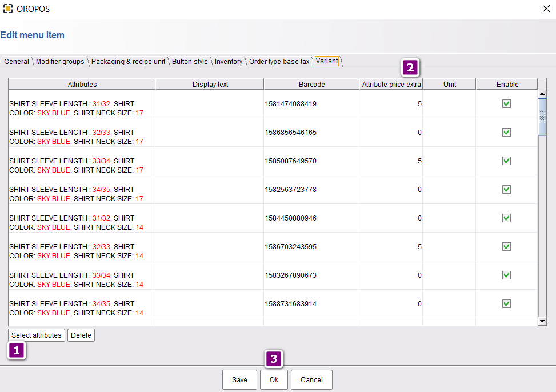Toggle Enable checkbox for barcode 1586703243595
556x392 pixels.
coord(506,246)
